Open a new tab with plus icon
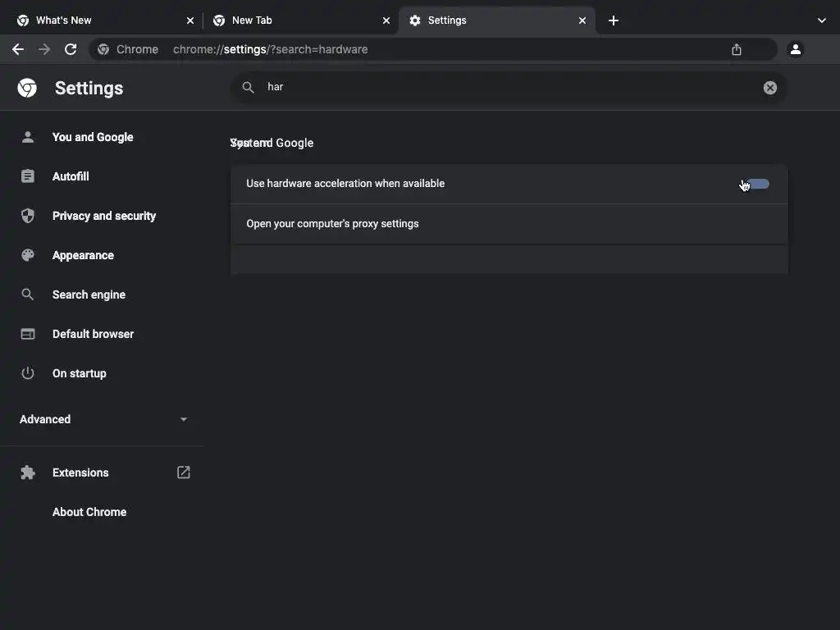The width and height of the screenshot is (840, 630). (x=614, y=21)
